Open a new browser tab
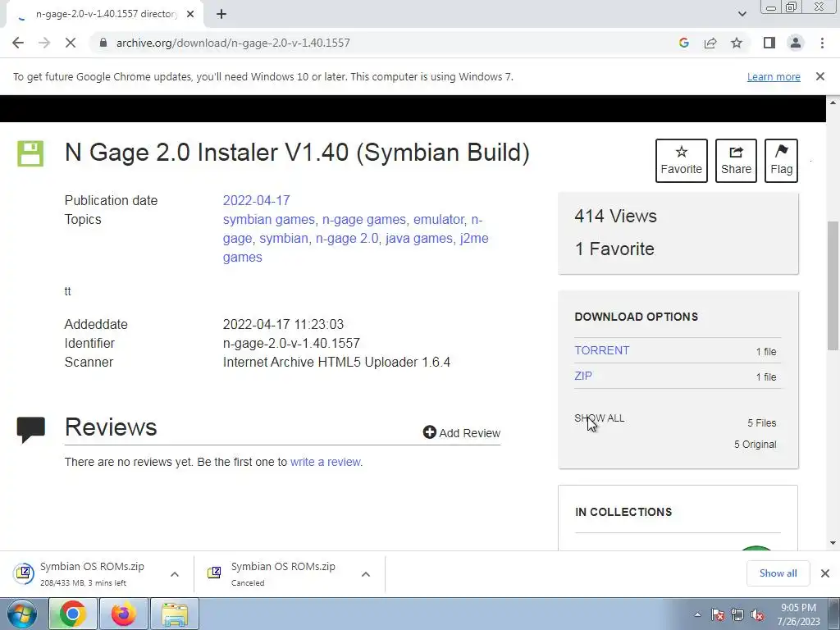The height and width of the screenshot is (630, 840). [x=221, y=15]
